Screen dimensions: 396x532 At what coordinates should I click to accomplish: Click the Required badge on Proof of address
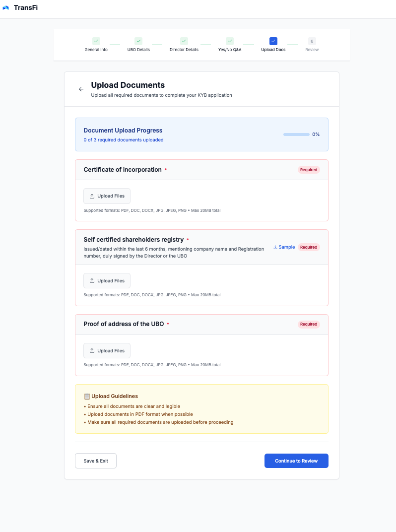[x=309, y=324]
